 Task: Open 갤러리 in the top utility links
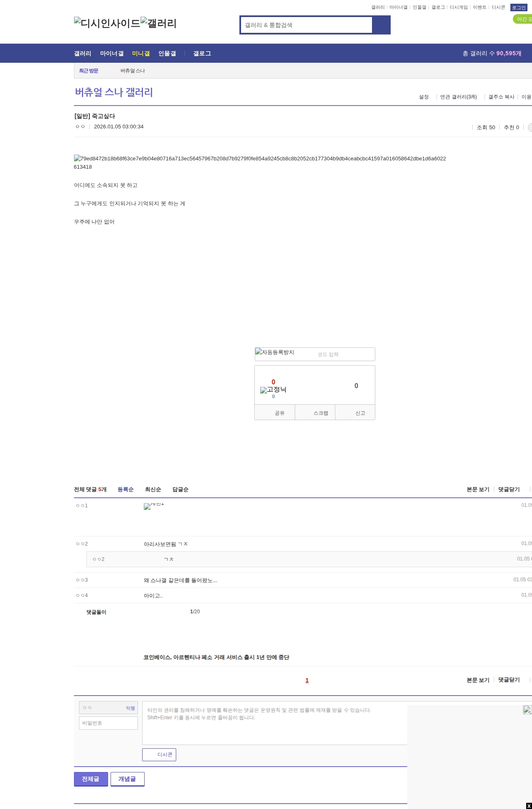378,7
